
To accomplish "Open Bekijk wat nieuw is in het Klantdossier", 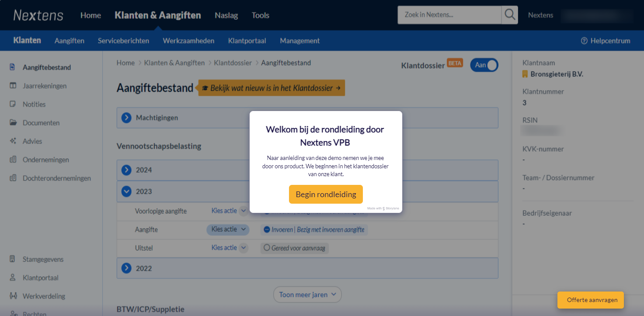I will (272, 88).
